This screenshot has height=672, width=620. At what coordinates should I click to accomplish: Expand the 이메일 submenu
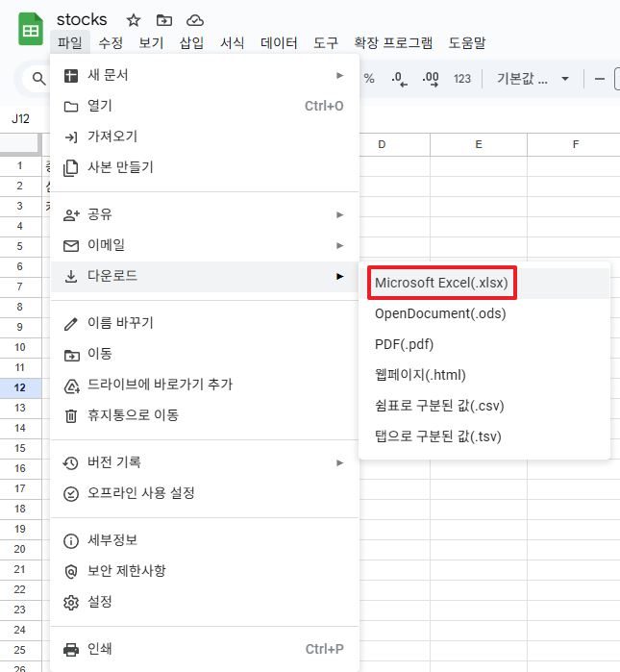pyautogui.click(x=205, y=245)
